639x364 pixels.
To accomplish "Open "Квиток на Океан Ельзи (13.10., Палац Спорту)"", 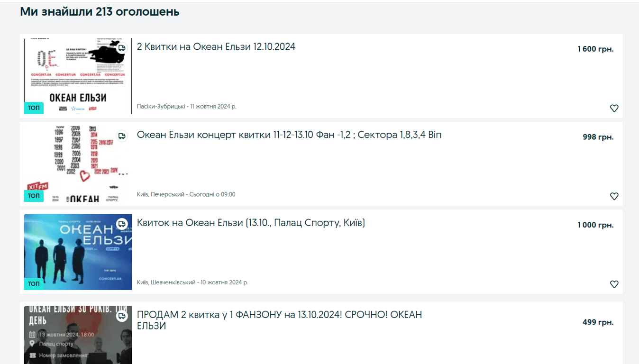I will point(251,223).
